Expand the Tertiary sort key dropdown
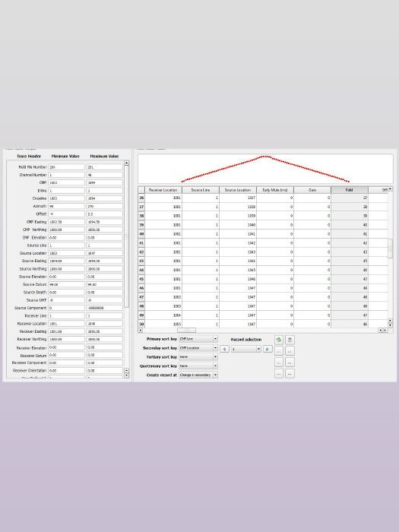 pos(198,357)
